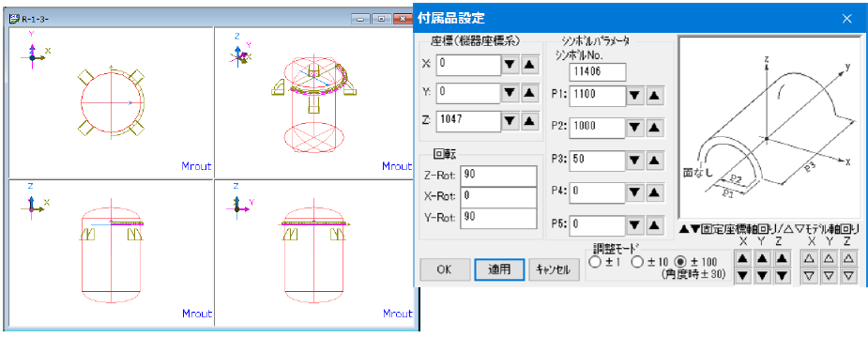
Task: Decrease the P3 parameter with down arrow
Action: [x=635, y=161]
